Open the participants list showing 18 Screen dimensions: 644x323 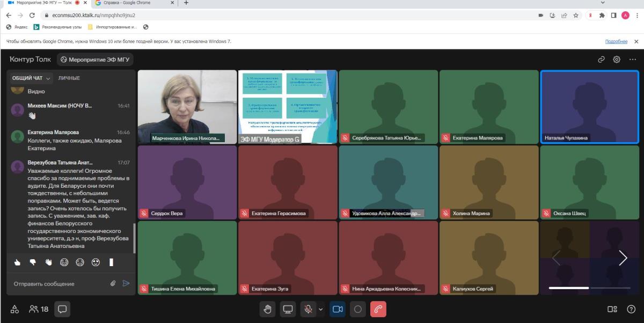tap(39, 309)
